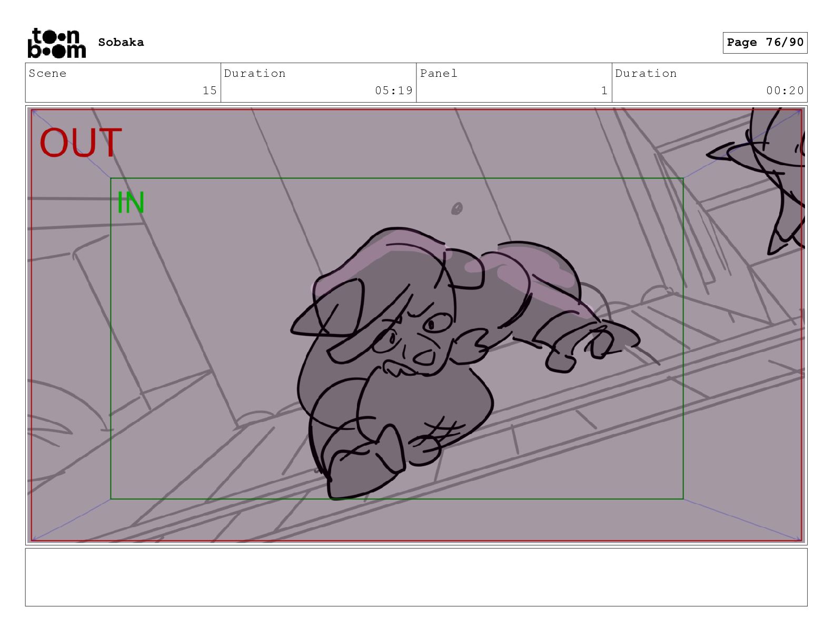Click the 'Scene' header label
This screenshot has height=644, width=834.
coord(47,73)
